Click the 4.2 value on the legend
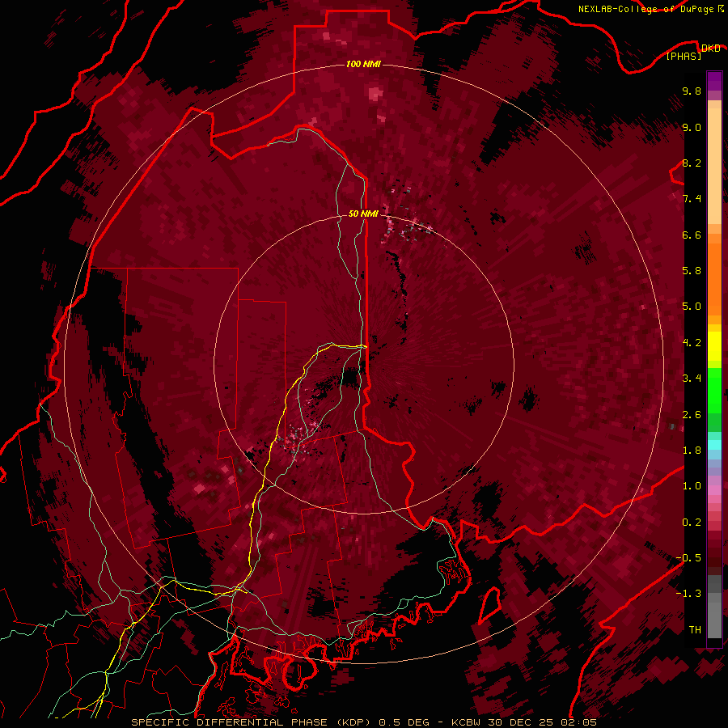Screen dimensions: 728x728 coord(692,343)
